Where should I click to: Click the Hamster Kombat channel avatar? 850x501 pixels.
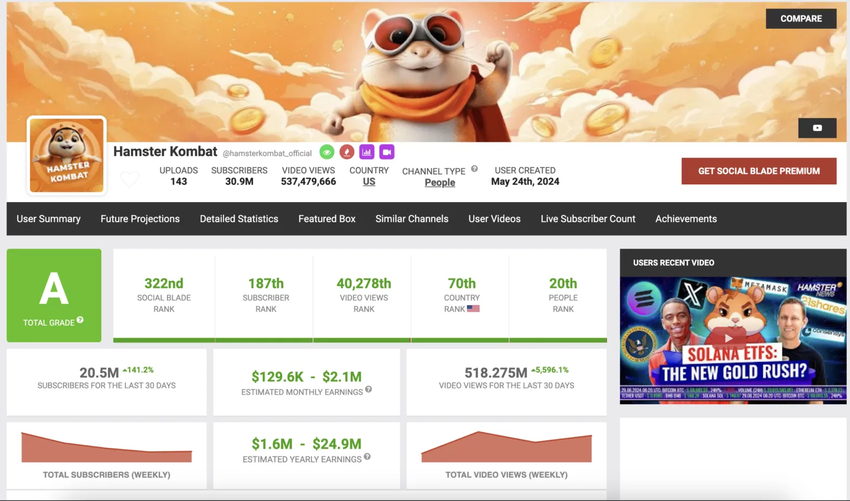(x=67, y=156)
